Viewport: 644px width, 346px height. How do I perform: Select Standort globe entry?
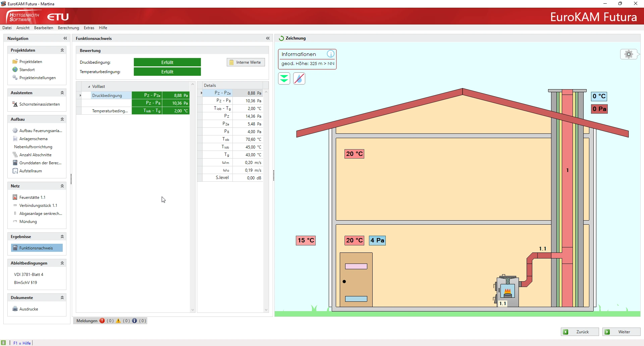(27, 70)
